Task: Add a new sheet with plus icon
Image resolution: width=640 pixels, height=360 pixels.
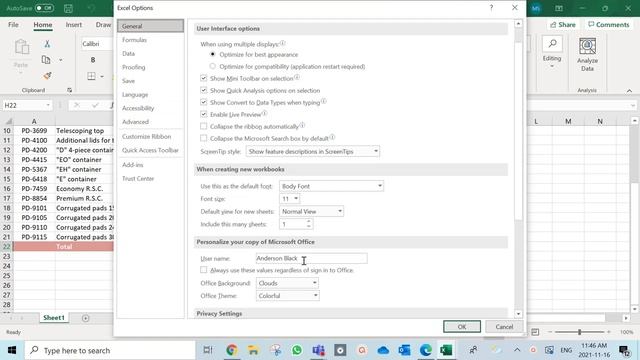Action: pos(85,318)
